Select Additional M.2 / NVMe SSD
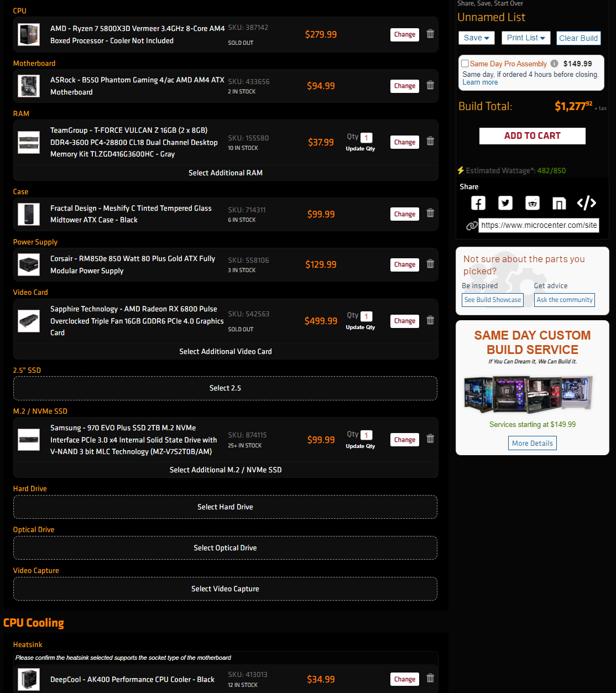This screenshot has height=693, width=616. coord(226,470)
